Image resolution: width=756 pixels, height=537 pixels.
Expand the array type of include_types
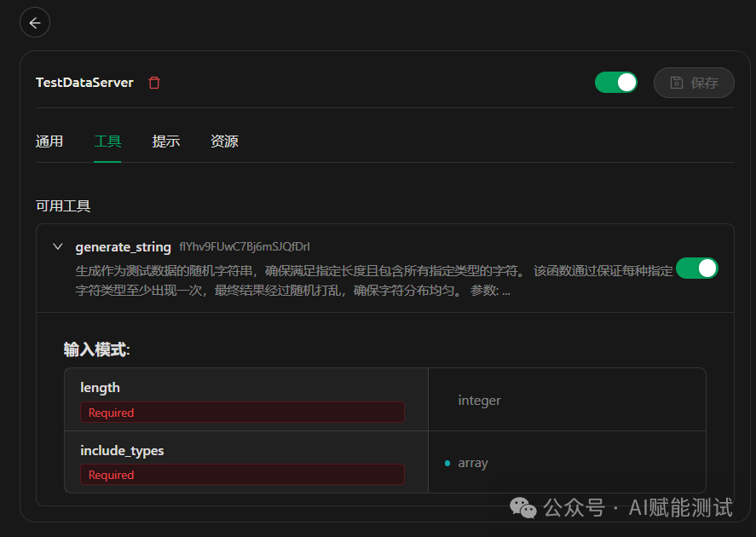tap(473, 463)
